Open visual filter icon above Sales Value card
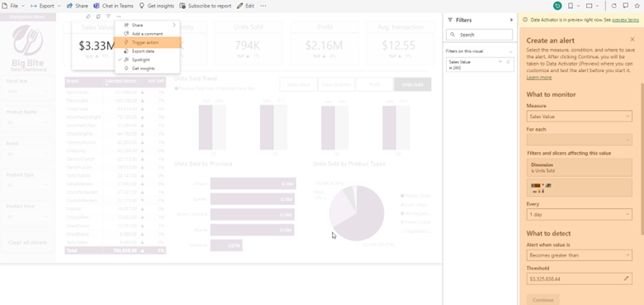The width and height of the screenshot is (644, 305). click(108, 17)
